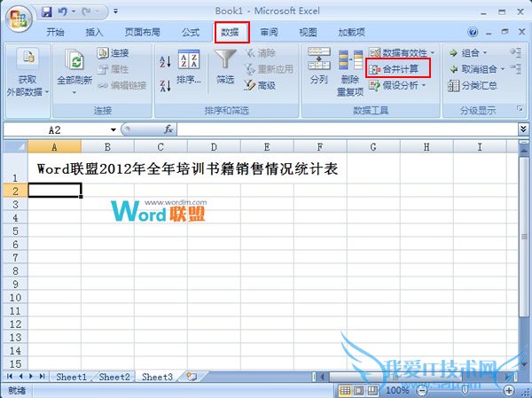Click the Select All corner button
The width and height of the screenshot is (532, 398).
tap(16, 146)
